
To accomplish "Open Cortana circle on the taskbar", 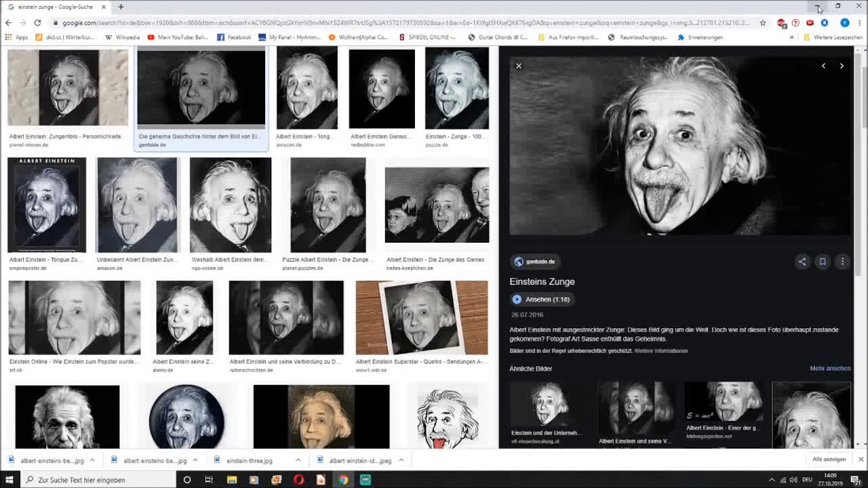I will pyautogui.click(x=187, y=480).
